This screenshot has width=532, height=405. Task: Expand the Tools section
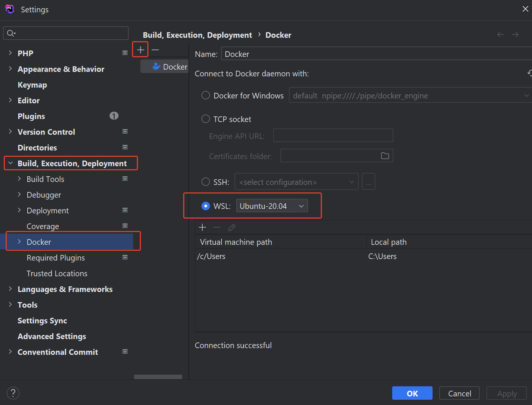tap(10, 305)
